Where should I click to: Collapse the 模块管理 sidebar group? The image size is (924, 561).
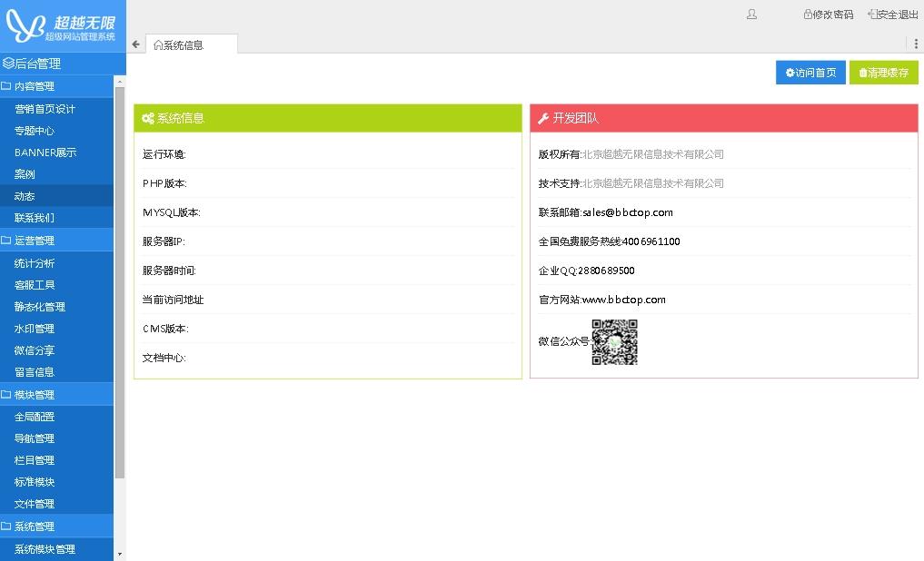tap(35, 395)
